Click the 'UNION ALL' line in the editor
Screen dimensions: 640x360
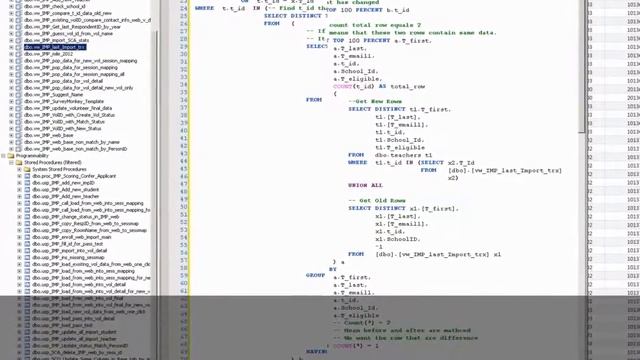pos(365,185)
